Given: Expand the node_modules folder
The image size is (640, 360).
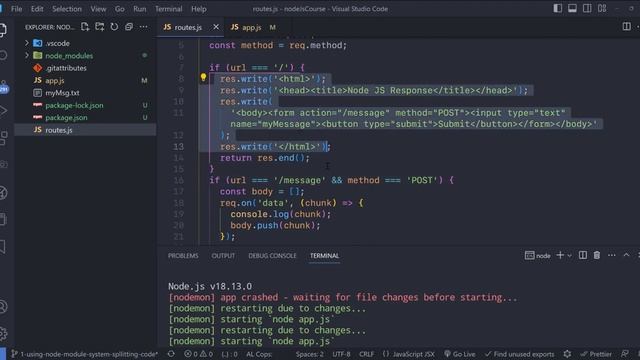Looking at the screenshot, I should (85, 56).
